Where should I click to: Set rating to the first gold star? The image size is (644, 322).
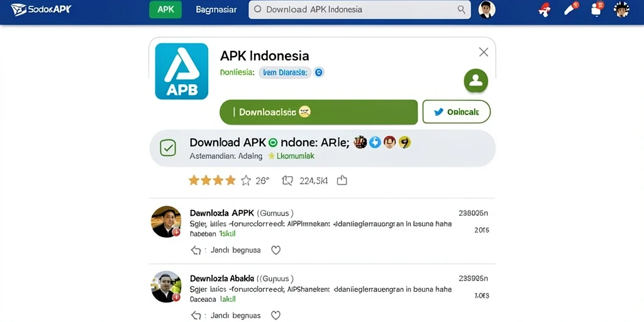point(193,180)
